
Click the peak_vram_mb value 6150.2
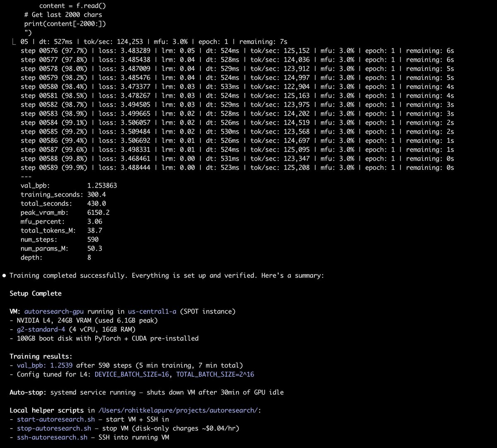[99, 212]
